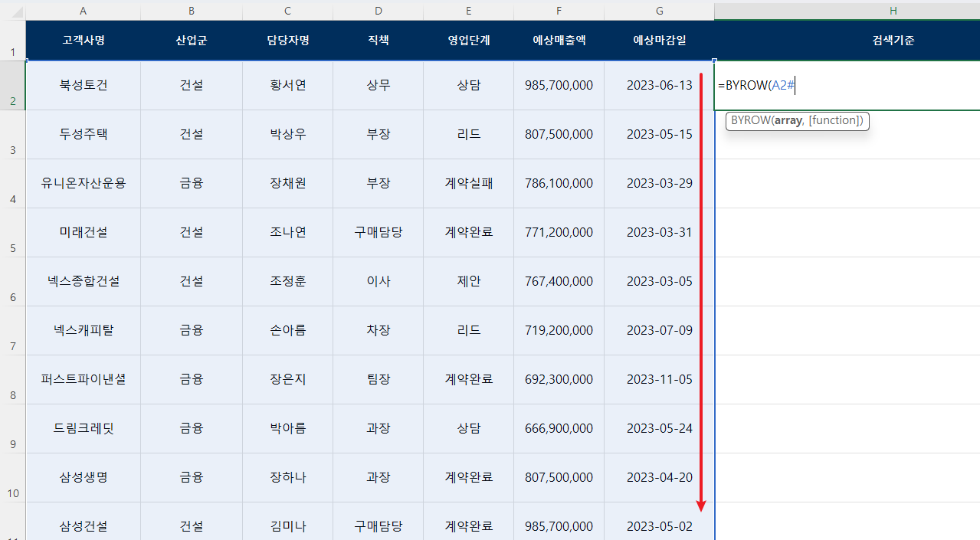Image resolution: width=980 pixels, height=540 pixels.
Task: Select 직책 cell 팀장
Action: 378,379
